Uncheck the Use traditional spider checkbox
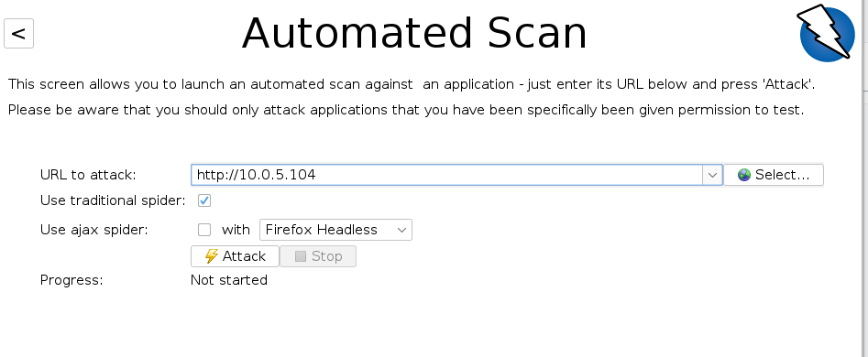The image size is (868, 357). (204, 200)
